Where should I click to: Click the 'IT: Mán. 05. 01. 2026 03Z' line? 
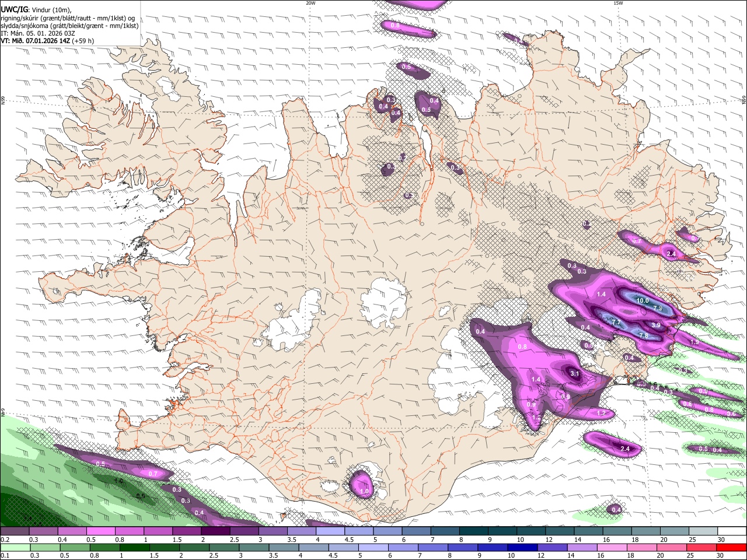(37, 33)
